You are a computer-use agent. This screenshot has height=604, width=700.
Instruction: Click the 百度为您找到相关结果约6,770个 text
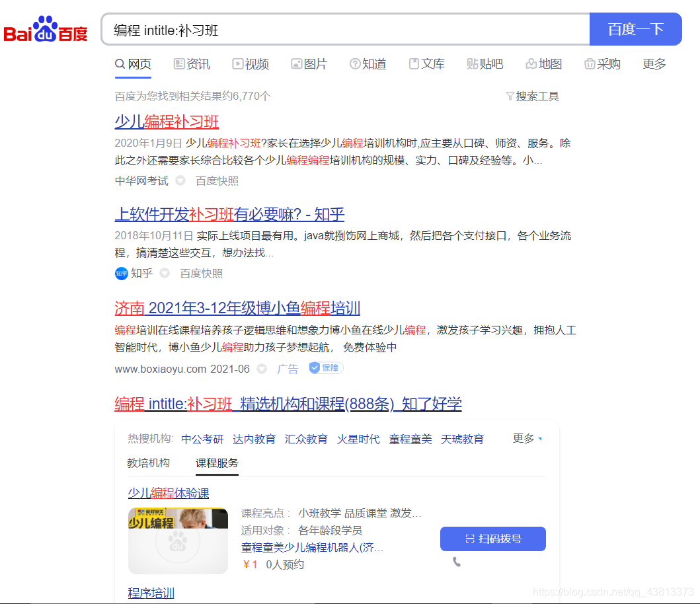click(192, 96)
